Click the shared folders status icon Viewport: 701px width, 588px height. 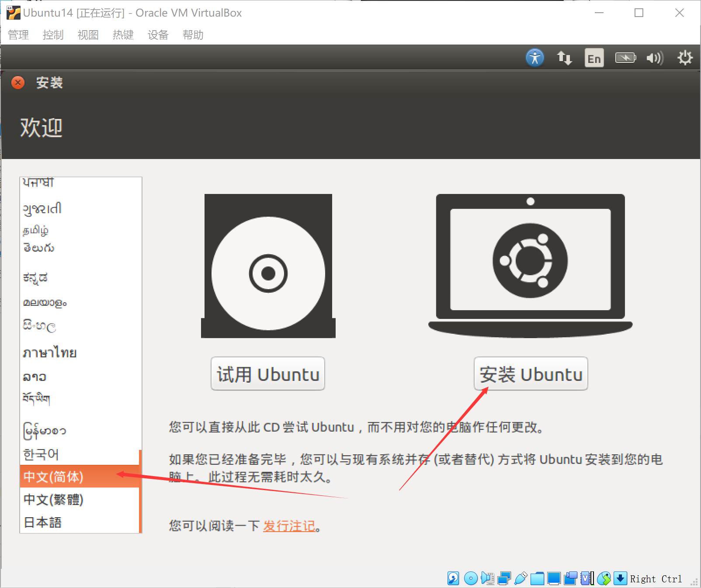click(537, 578)
